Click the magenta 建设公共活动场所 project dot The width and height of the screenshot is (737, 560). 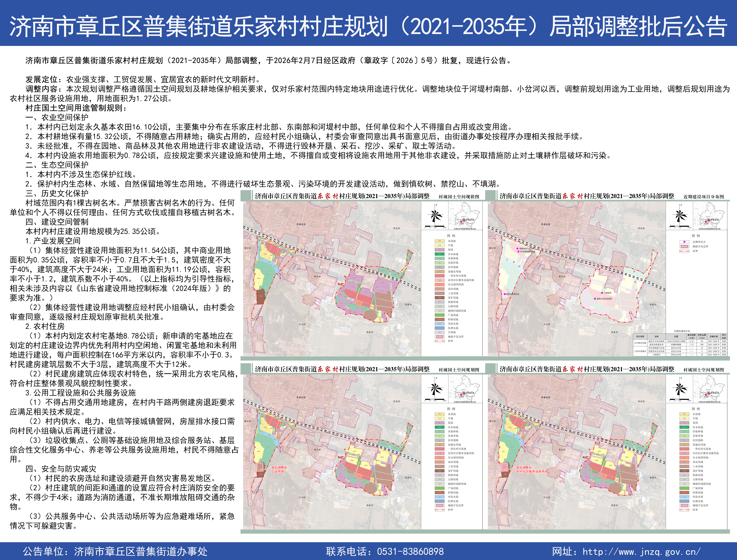coord(595,299)
